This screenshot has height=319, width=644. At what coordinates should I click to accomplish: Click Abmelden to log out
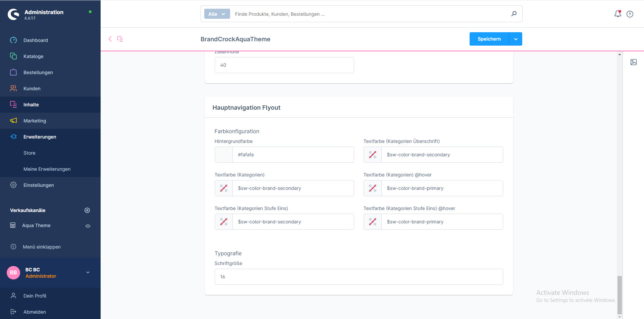(x=35, y=312)
